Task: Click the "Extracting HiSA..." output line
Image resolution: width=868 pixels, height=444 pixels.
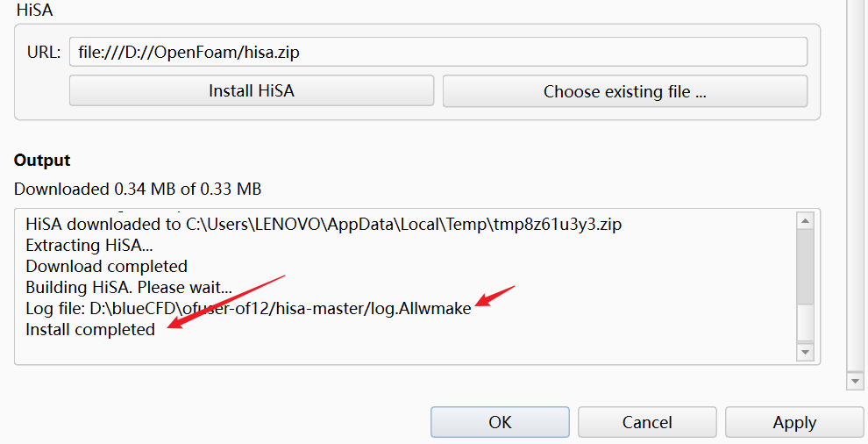Action: 89,245
